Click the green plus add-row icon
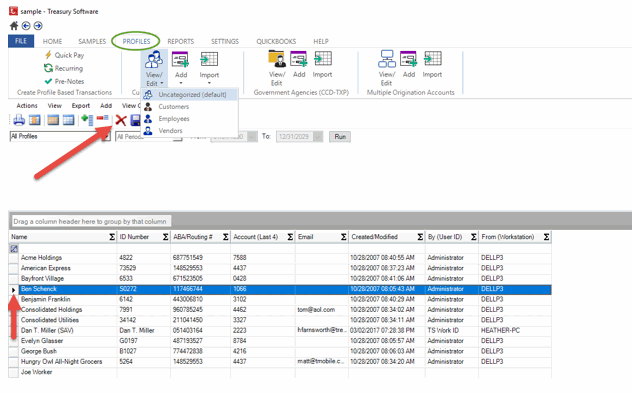632x394 pixels. pyautogui.click(x=87, y=120)
